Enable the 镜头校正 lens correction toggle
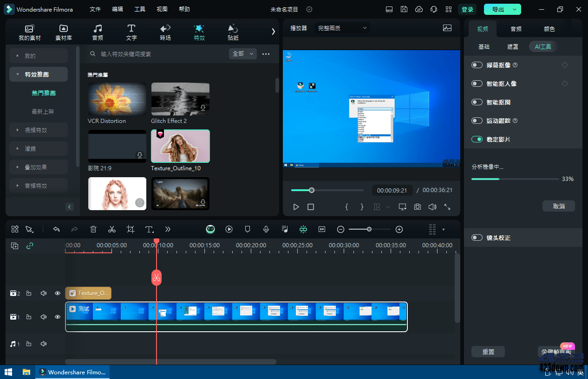Viewport: 588px width, 379px height. click(x=477, y=238)
